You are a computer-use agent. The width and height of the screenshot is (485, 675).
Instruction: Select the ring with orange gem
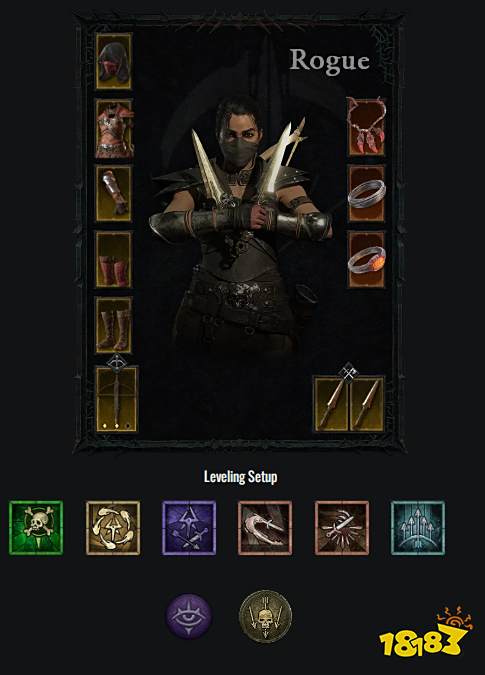366,260
